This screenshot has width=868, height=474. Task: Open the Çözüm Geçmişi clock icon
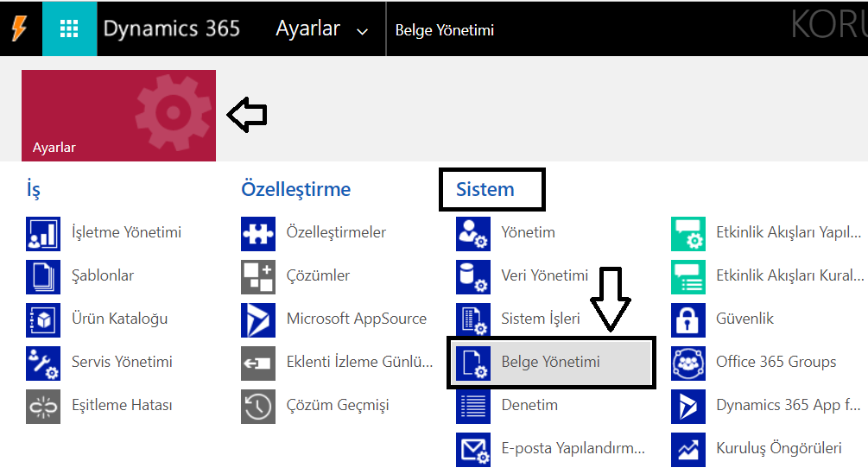[258, 407]
